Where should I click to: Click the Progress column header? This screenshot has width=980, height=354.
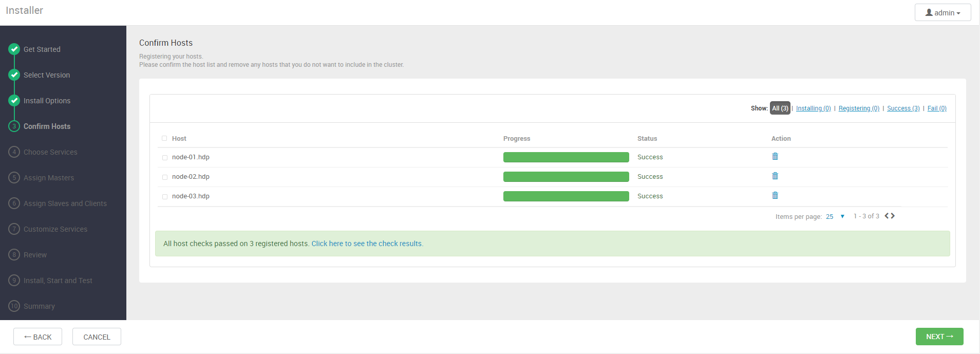tap(517, 139)
